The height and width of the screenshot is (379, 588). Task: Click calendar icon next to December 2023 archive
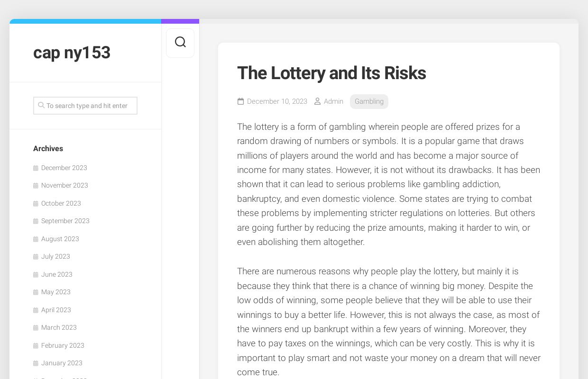click(x=36, y=168)
